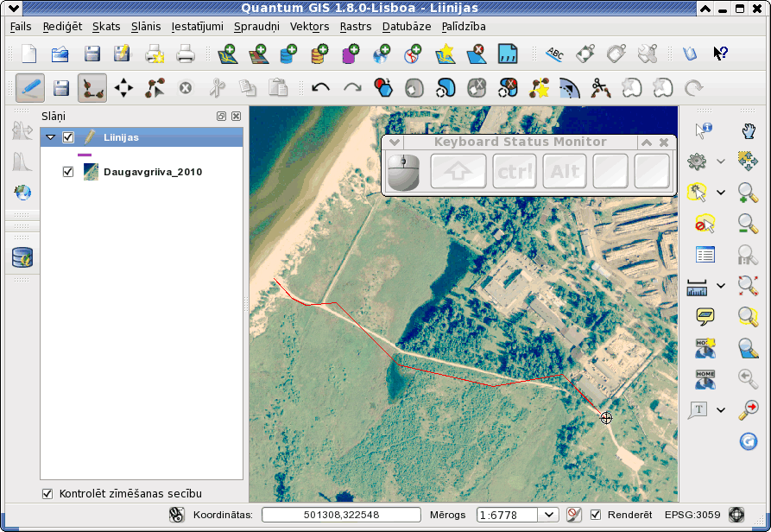The height and width of the screenshot is (532, 771).
Task: Click the New Project icon
Action: point(29,54)
